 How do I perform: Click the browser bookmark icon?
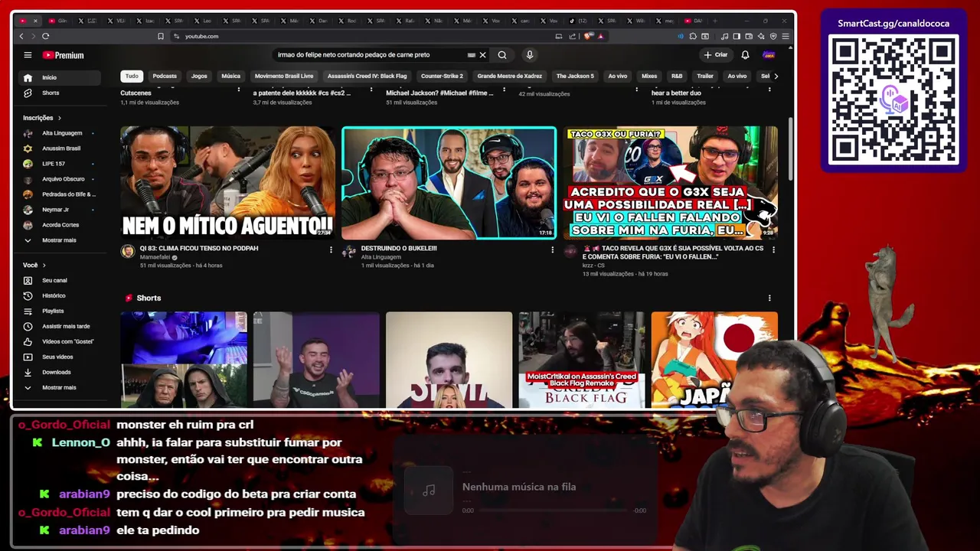coord(161,36)
